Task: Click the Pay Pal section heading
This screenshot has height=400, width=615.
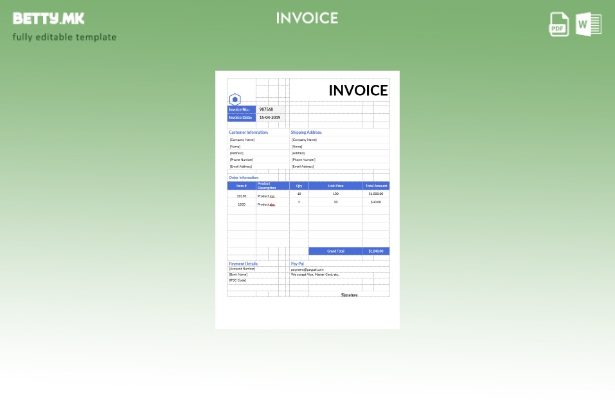Action: (298, 263)
